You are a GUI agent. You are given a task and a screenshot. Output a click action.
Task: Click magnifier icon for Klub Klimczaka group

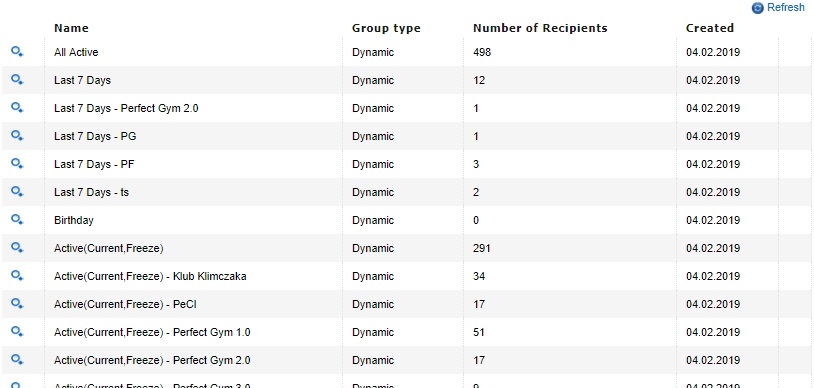pyautogui.click(x=17, y=276)
